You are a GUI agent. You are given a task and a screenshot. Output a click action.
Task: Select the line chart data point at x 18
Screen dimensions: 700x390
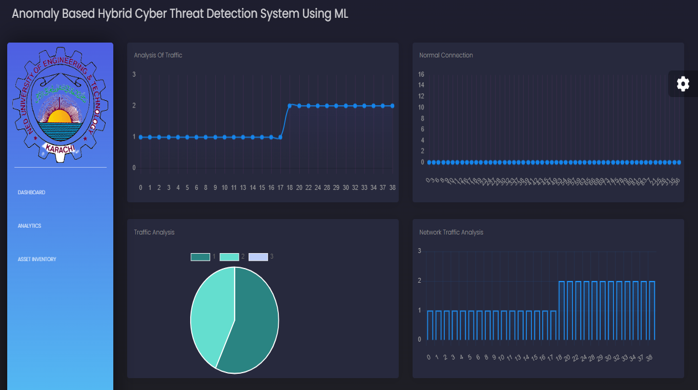click(x=290, y=106)
